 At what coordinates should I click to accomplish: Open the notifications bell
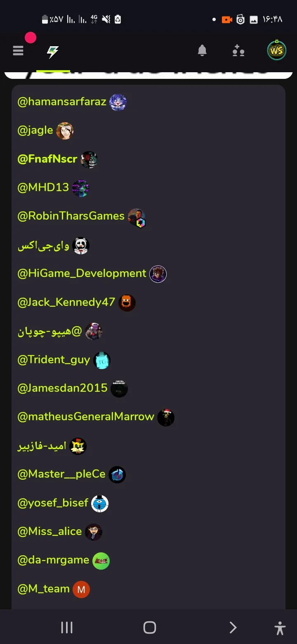tap(202, 51)
